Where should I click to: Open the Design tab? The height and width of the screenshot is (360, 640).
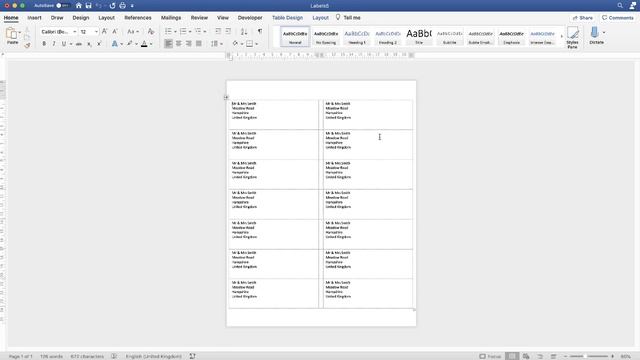click(80, 18)
